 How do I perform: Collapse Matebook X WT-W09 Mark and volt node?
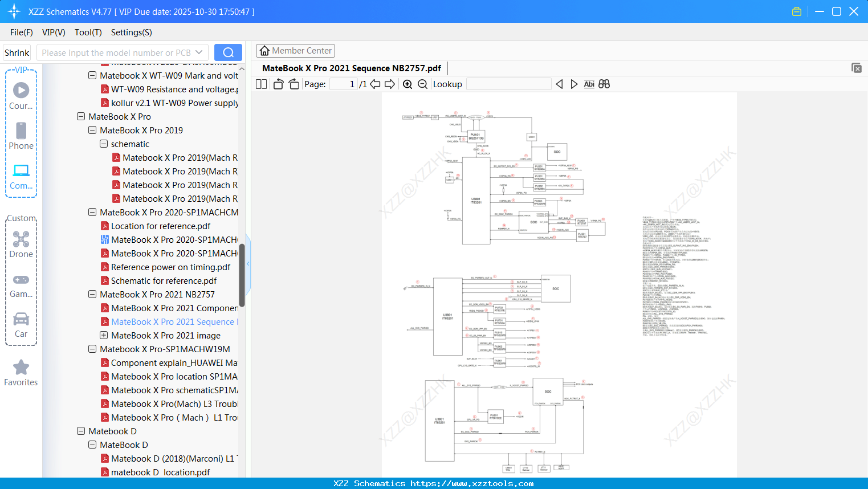(x=92, y=75)
